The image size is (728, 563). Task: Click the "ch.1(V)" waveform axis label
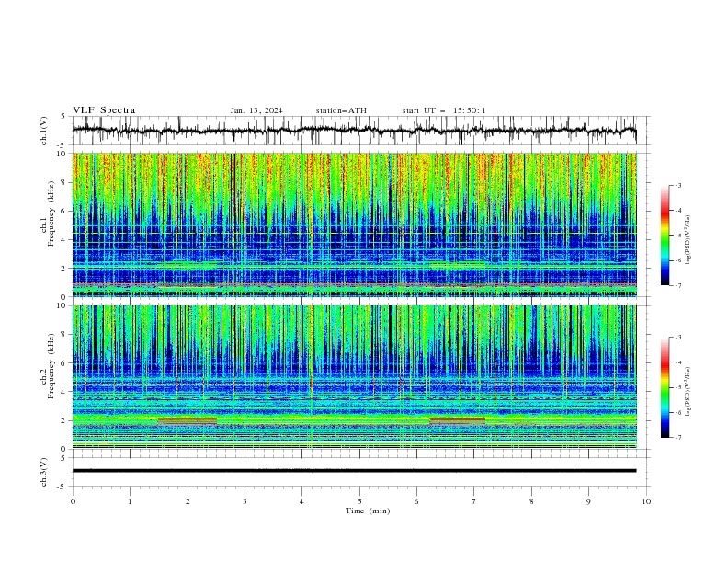[44, 131]
